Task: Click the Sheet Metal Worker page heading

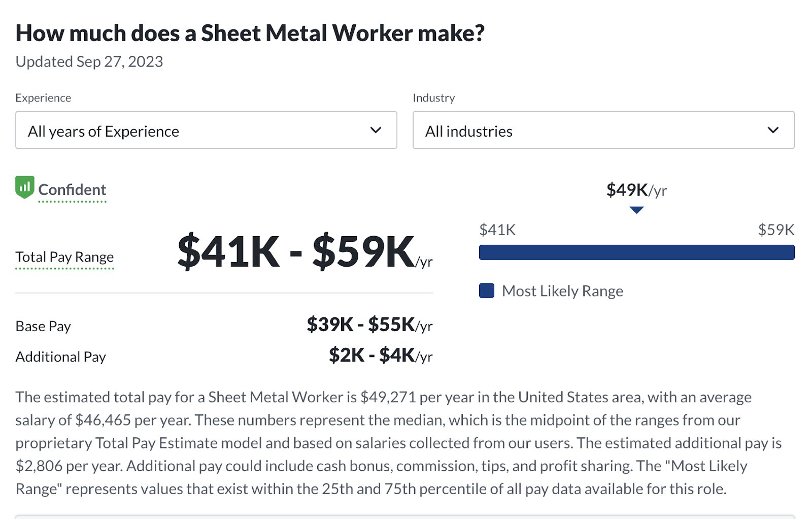Action: pyautogui.click(x=250, y=34)
